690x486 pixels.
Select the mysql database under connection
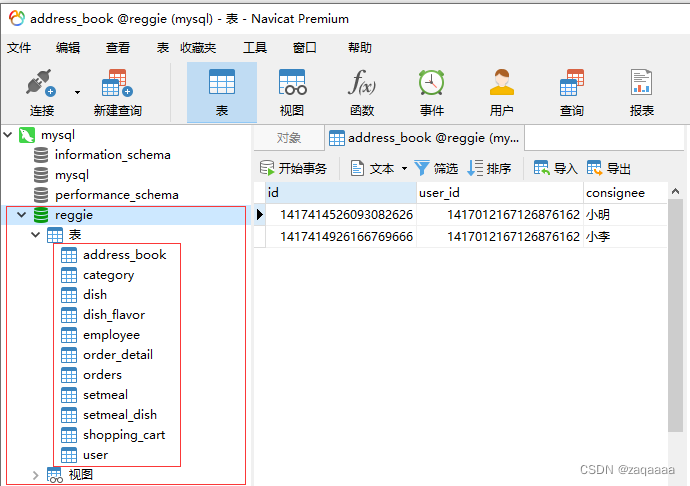point(72,175)
